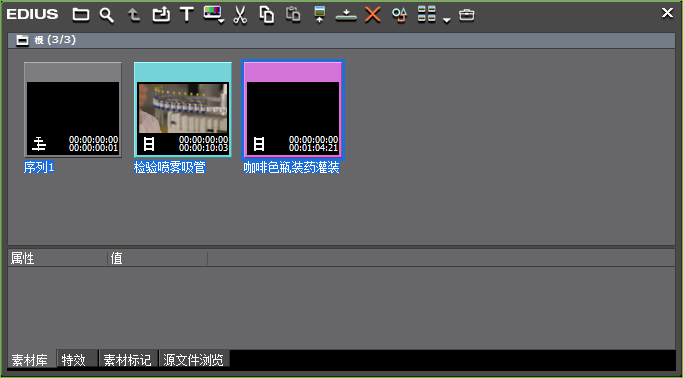Select the 咖啡色瓶装药灌装 clip thumbnail
This screenshot has width=683, height=378.
coord(293,110)
